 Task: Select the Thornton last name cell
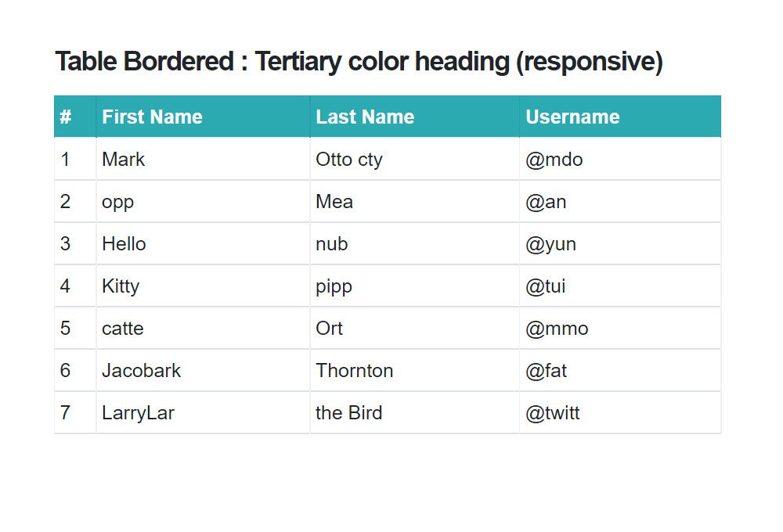(x=414, y=370)
